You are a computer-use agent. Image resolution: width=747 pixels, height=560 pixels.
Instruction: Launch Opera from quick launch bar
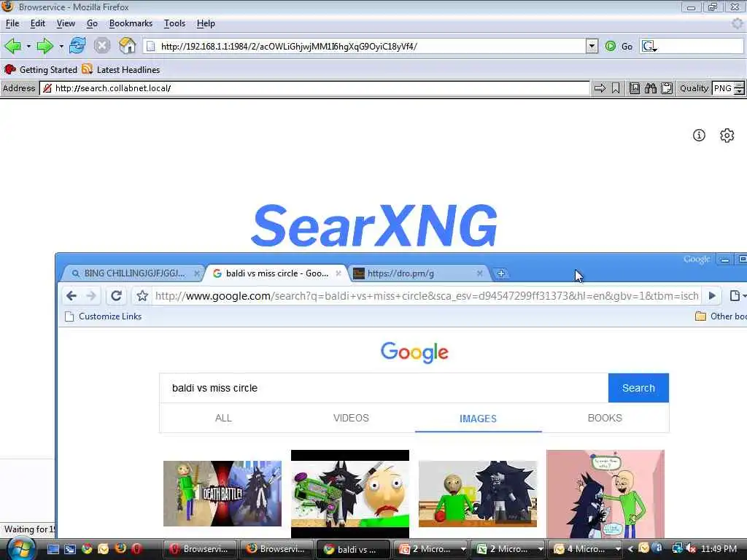[x=136, y=549]
